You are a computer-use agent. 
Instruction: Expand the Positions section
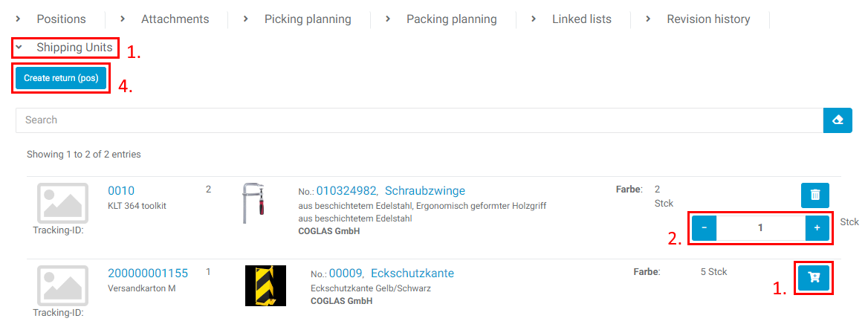52,19
